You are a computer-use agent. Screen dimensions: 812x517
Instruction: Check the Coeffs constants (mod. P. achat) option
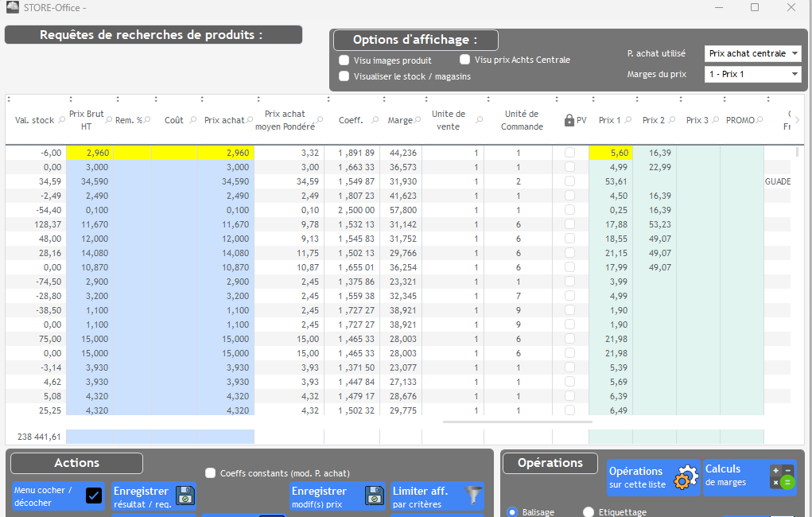pos(211,473)
